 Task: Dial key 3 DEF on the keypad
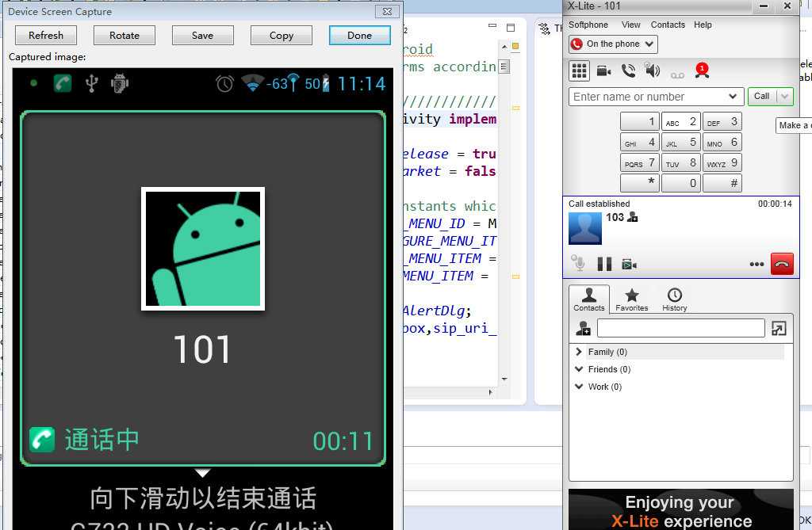pyautogui.click(x=722, y=122)
